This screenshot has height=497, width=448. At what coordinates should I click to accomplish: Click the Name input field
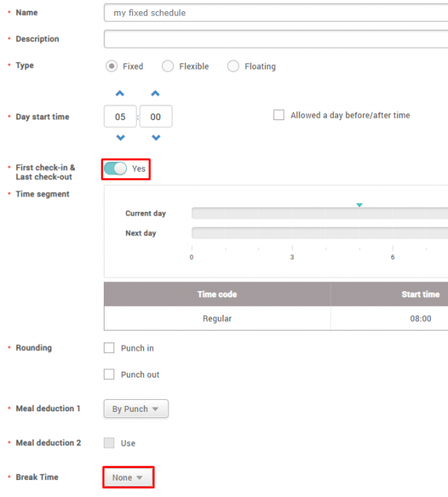coord(276,13)
